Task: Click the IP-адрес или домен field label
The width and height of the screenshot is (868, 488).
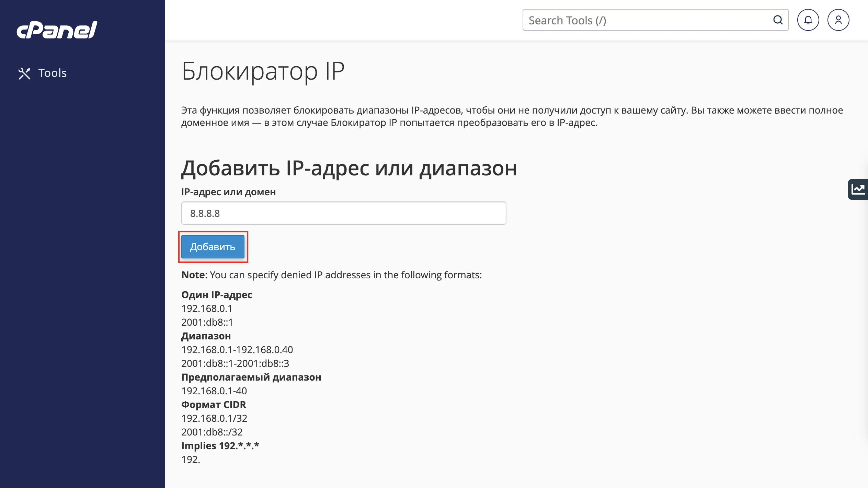Action: tap(229, 191)
